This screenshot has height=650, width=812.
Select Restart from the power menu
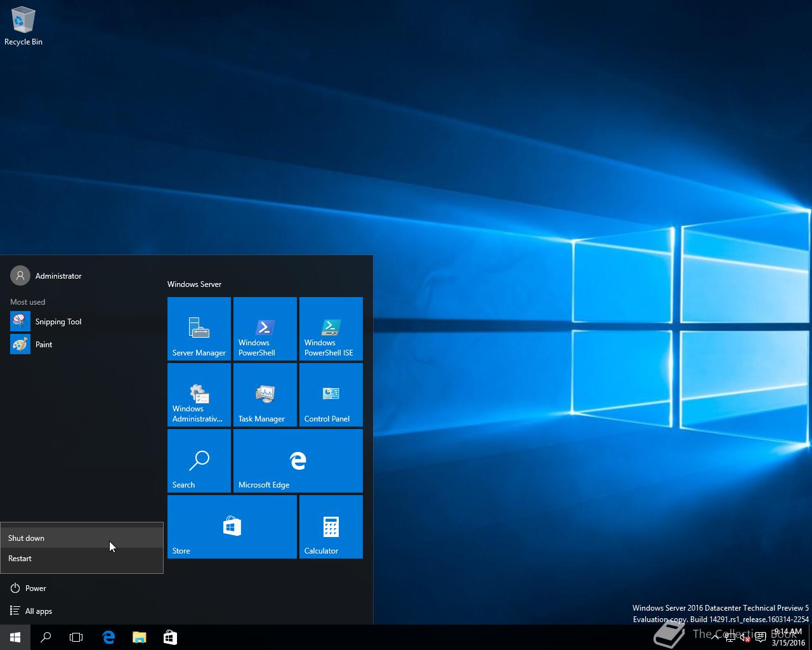pos(82,558)
